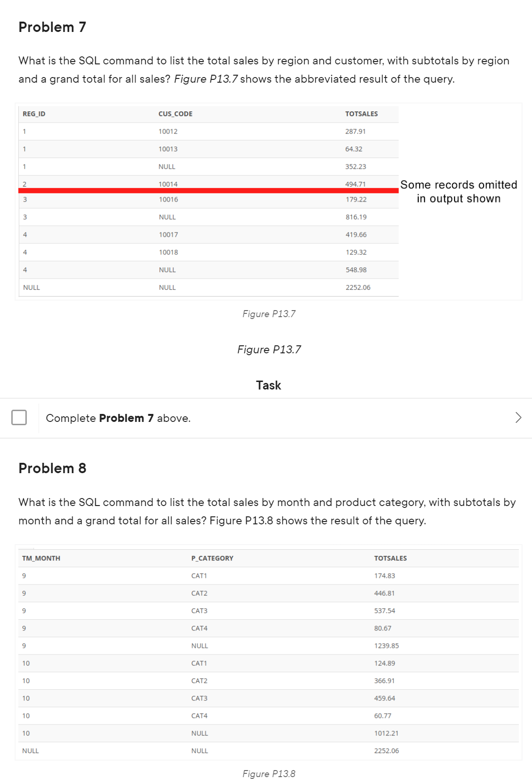Select the TOTSALES column header
Viewport: 532px width, 779px height.
pyautogui.click(x=361, y=113)
